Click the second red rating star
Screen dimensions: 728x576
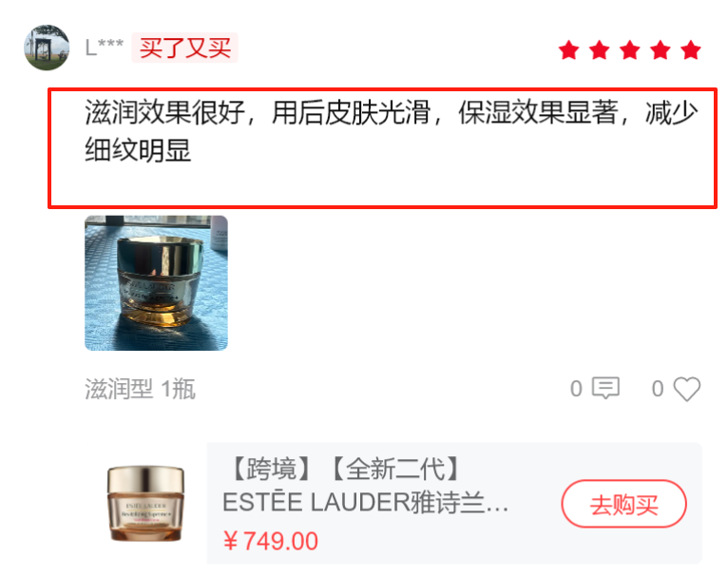600,49
